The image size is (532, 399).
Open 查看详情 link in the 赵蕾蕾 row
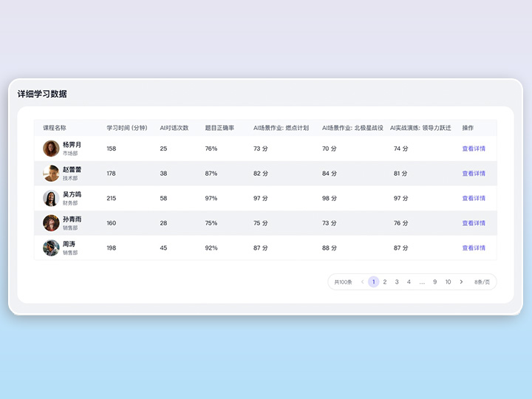pos(474,174)
